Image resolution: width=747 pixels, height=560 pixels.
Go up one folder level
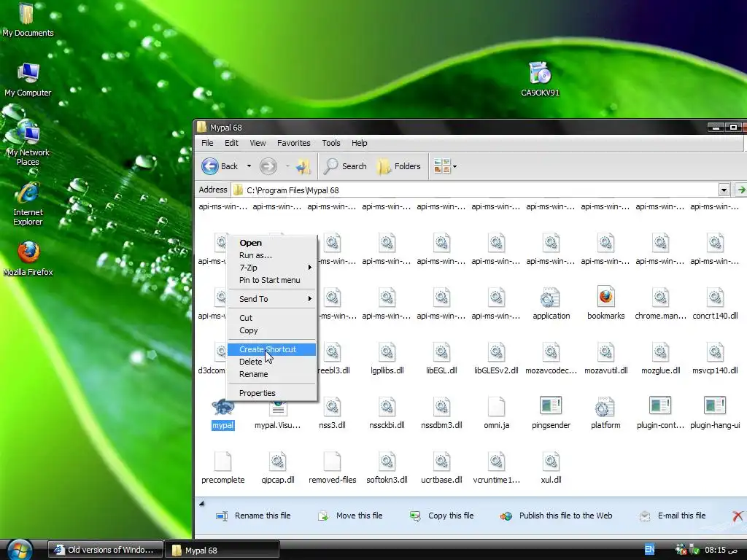[x=303, y=166]
